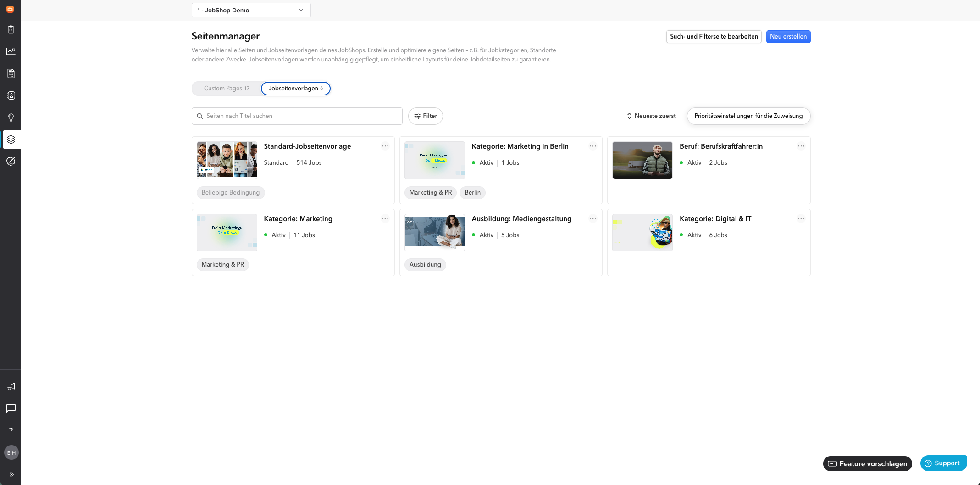980x485 pixels.
Task: Click Marketing & PR tag on Berlin card
Action: (431, 193)
